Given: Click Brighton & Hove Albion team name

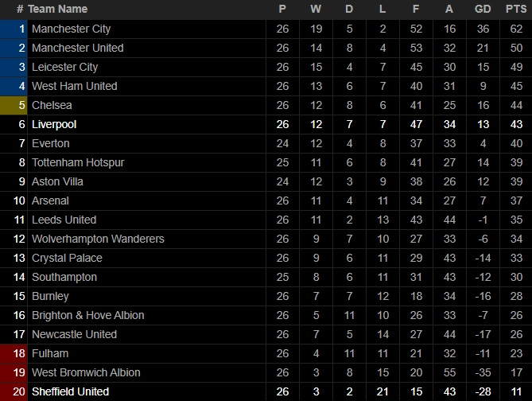Looking at the screenshot, I should tap(88, 315).
